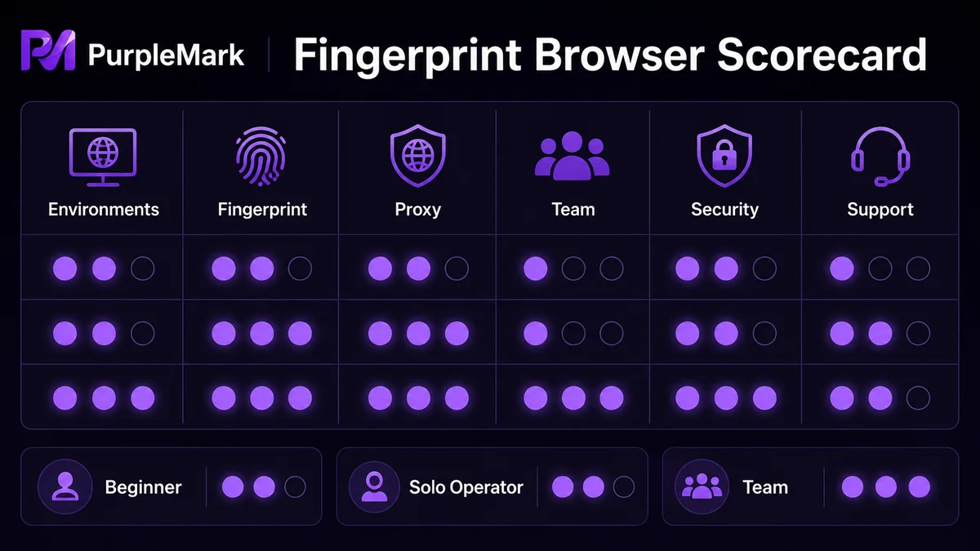The height and width of the screenshot is (551, 980).
Task: Click the empty dot in Beginner card
Action: pos(295,487)
